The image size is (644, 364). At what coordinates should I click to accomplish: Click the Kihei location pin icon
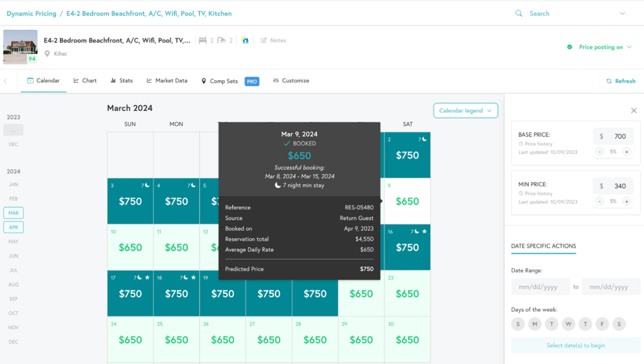[x=47, y=54]
